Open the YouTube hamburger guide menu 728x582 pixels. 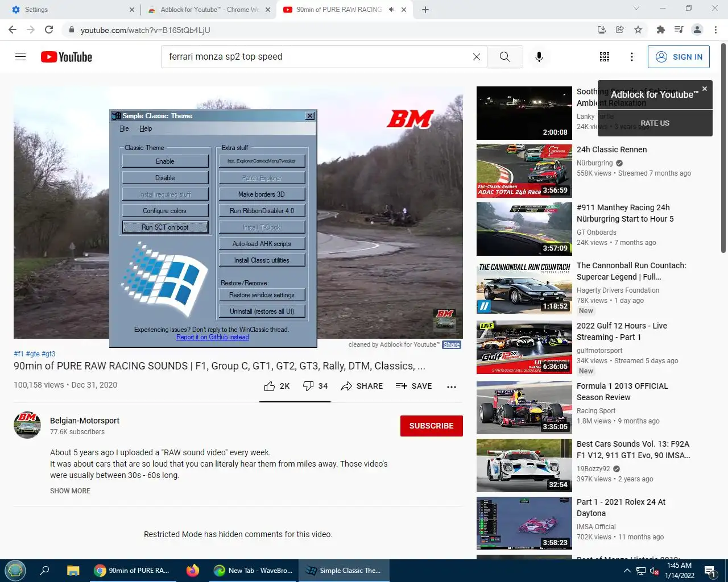(20, 57)
